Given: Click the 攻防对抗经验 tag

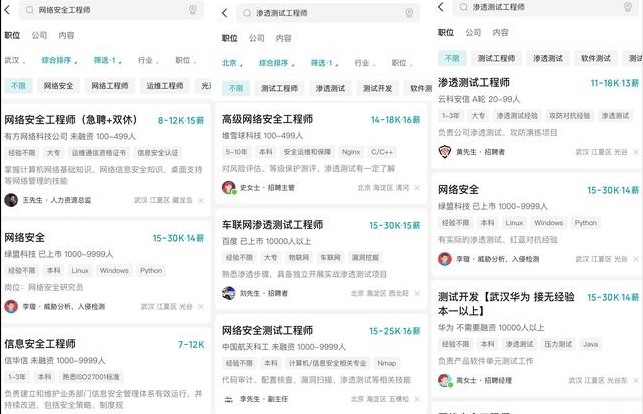Looking at the screenshot, I should pyautogui.click(x=570, y=116).
